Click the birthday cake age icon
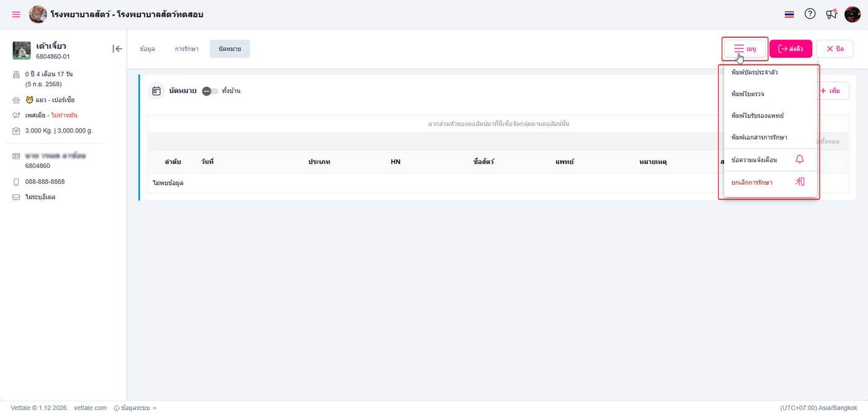Image resolution: width=868 pixels, height=415 pixels. 16,74
